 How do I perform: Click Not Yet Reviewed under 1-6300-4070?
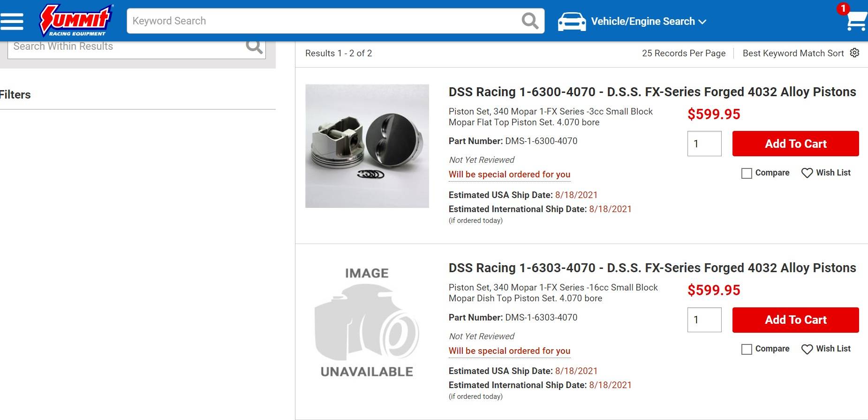click(x=482, y=160)
